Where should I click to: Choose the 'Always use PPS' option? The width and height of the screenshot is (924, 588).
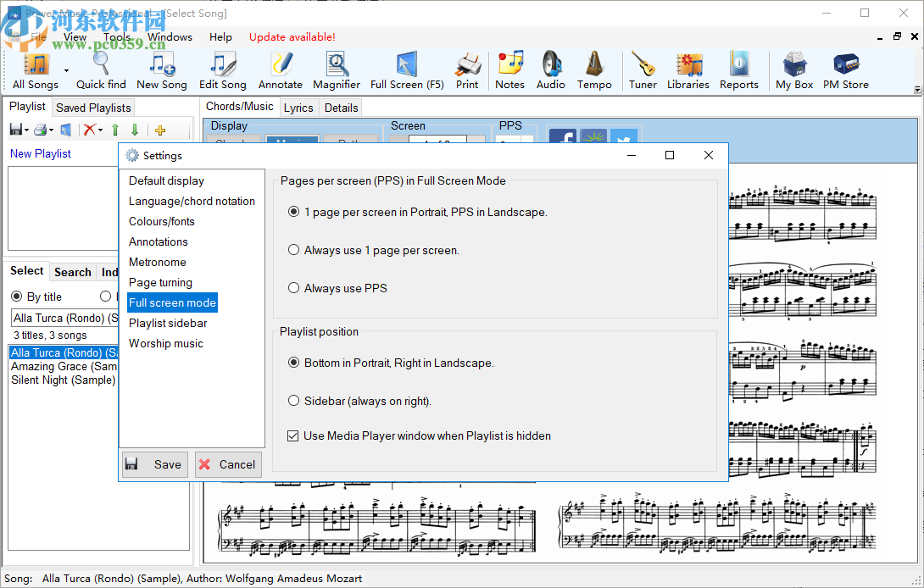pyautogui.click(x=294, y=288)
